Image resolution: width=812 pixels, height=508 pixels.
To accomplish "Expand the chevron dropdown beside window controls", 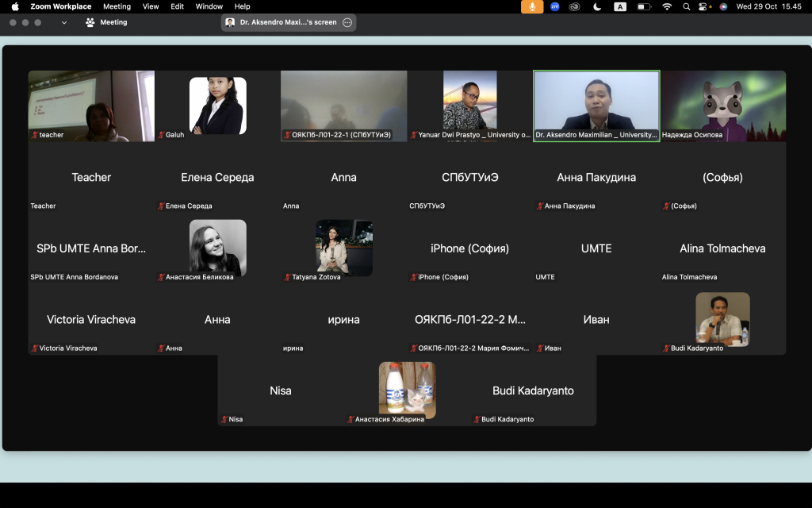I will 64,22.
